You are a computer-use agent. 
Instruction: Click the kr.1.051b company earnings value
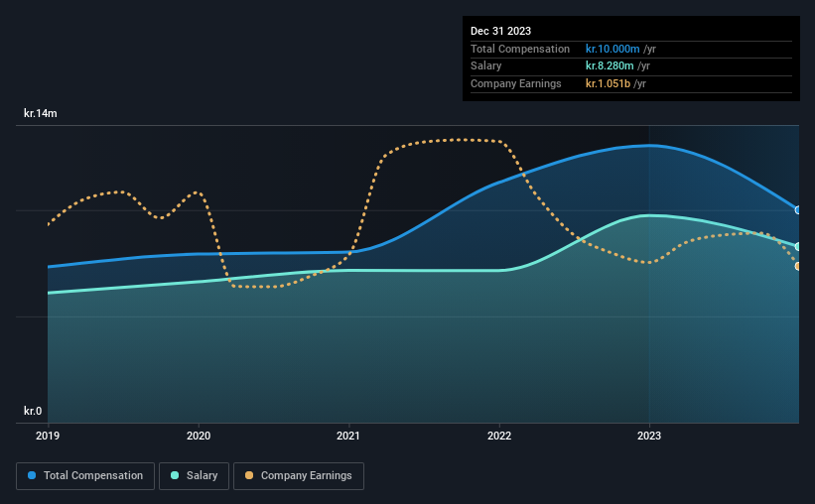coord(608,83)
